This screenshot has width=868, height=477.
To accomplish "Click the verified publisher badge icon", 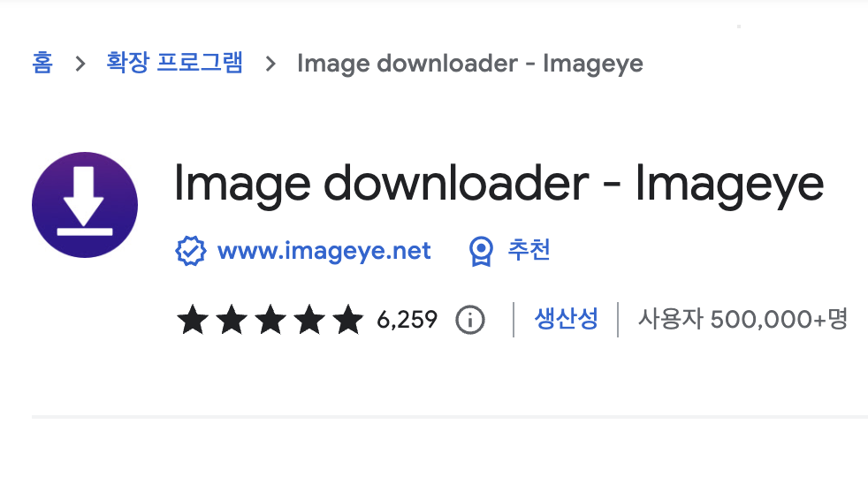I will [190, 251].
